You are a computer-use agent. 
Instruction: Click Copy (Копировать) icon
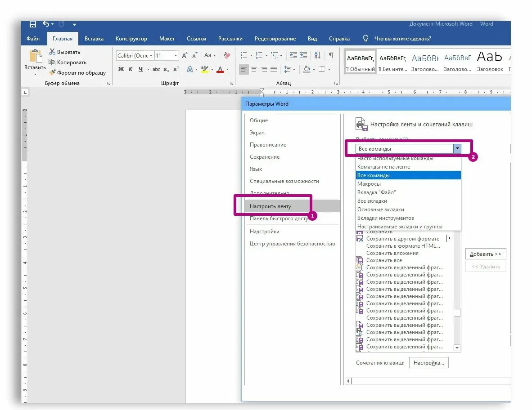pos(52,62)
